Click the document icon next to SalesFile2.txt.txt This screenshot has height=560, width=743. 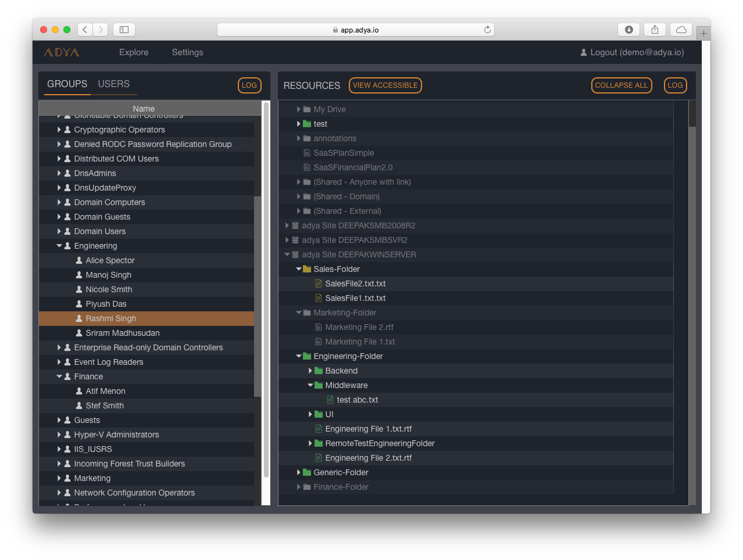pos(317,283)
